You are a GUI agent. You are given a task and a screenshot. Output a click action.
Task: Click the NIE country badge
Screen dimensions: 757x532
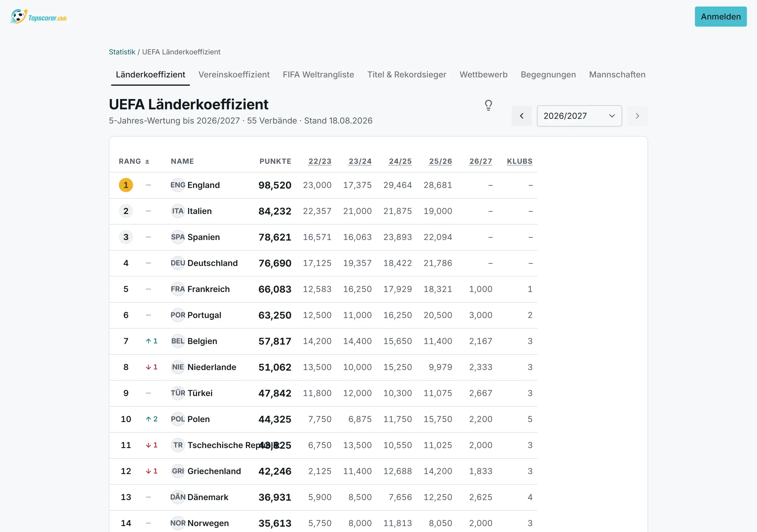(178, 367)
